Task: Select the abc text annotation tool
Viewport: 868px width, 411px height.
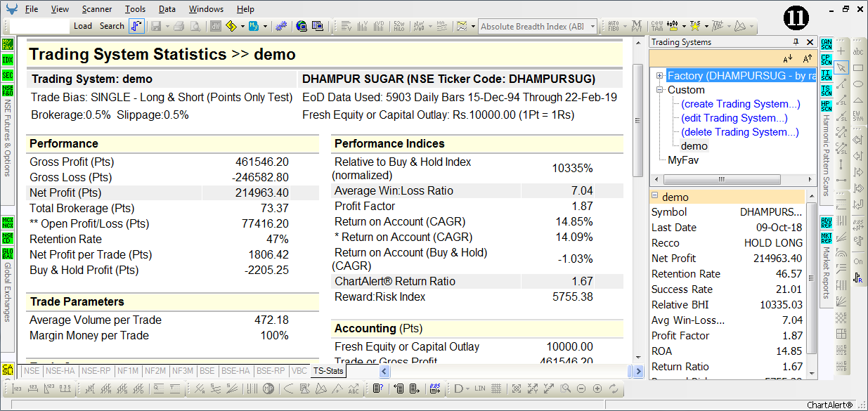Action: click(857, 51)
